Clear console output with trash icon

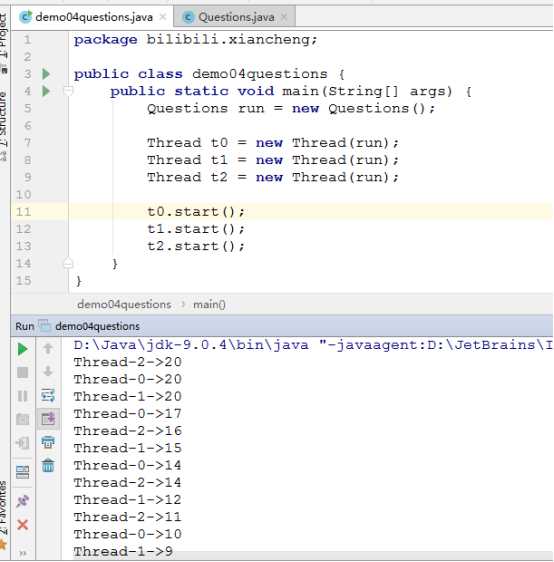[48, 466]
